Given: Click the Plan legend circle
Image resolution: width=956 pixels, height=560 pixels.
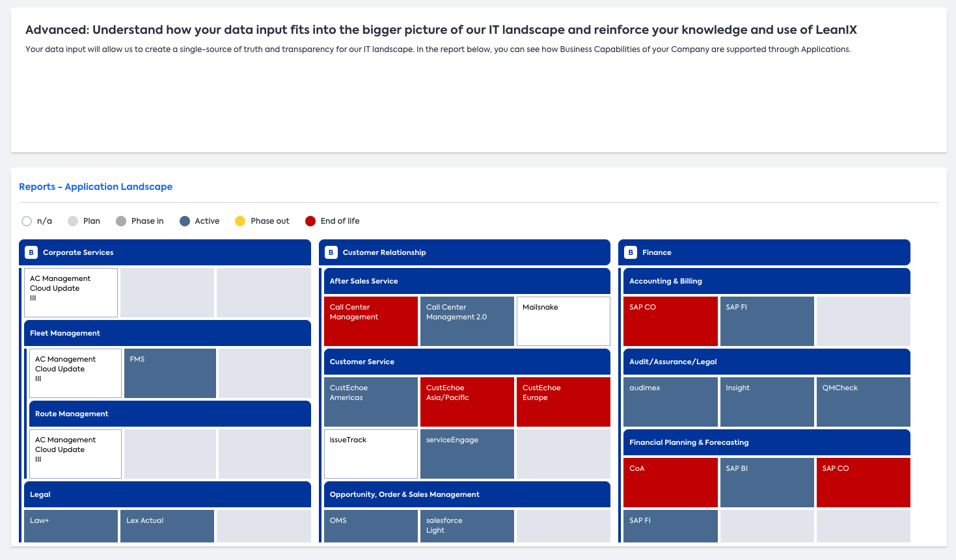Looking at the screenshot, I should [x=73, y=221].
